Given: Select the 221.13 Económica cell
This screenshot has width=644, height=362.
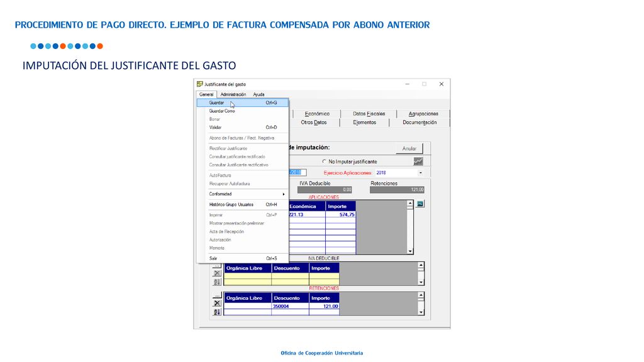Looking at the screenshot, I should (x=307, y=215).
